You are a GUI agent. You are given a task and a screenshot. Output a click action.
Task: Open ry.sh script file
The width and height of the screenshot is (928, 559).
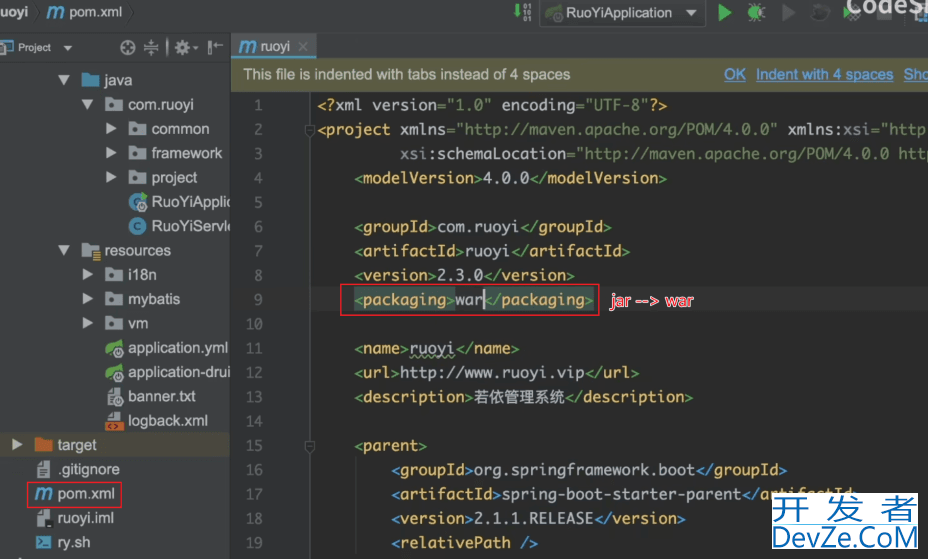tap(63, 542)
